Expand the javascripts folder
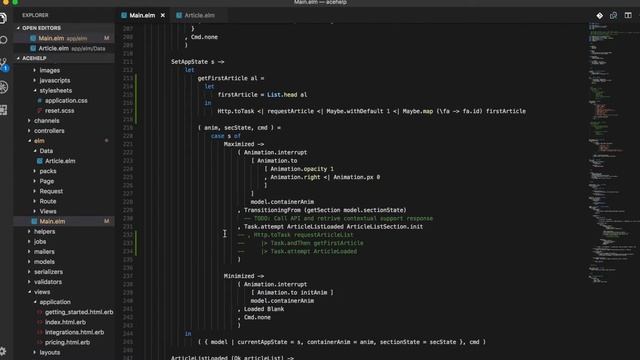Image resolution: width=640 pixels, height=360 pixels. 55,80
